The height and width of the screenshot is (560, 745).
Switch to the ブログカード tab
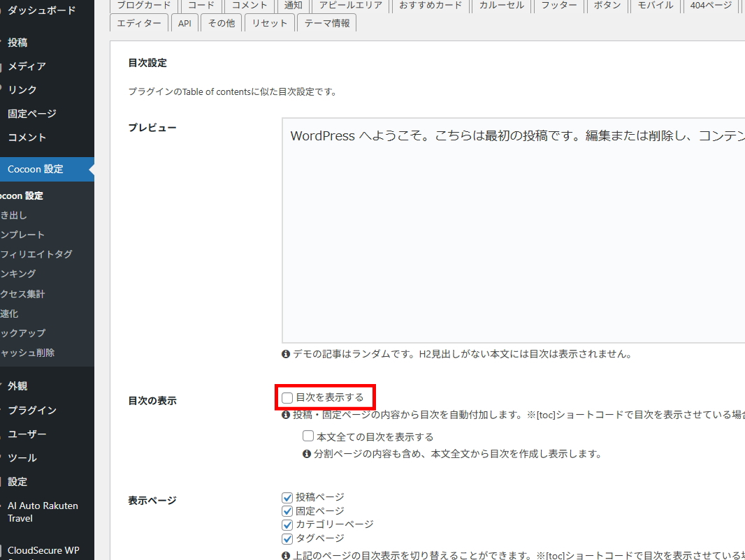[x=143, y=6]
